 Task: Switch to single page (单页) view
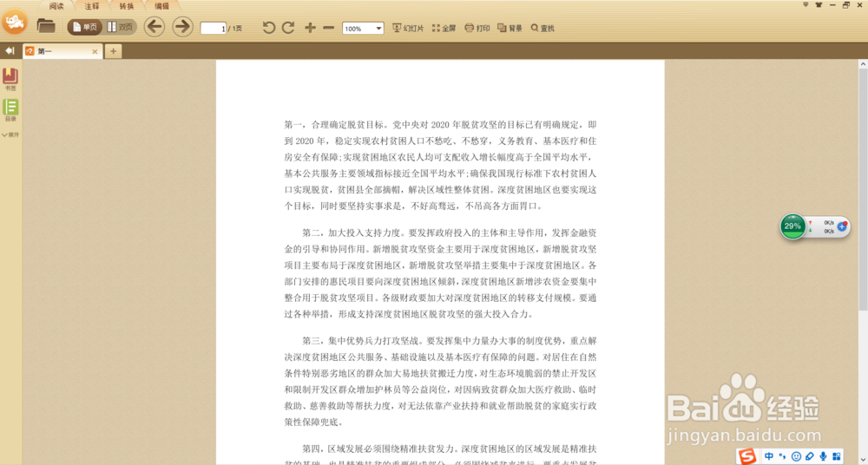pyautogui.click(x=85, y=27)
